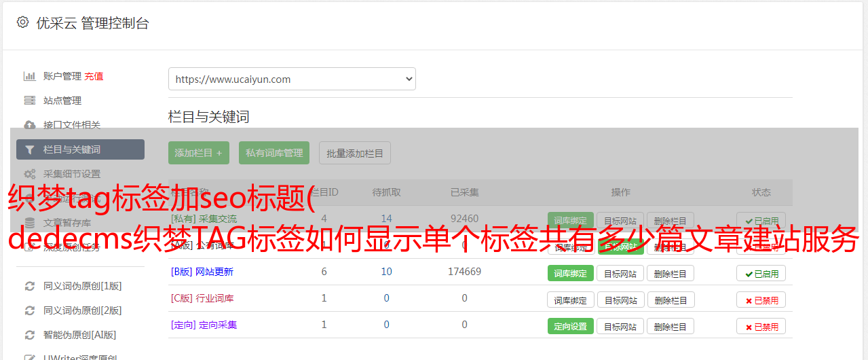The height and width of the screenshot is (360, 868).
Task: Click the gears icon next to 采集细节设置
Action: point(30,174)
